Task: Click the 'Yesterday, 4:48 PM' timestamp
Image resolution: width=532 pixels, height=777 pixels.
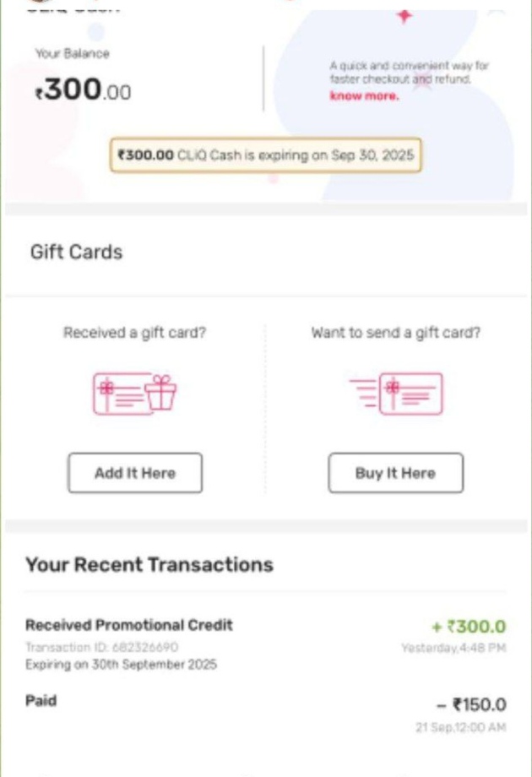Action: (453, 649)
